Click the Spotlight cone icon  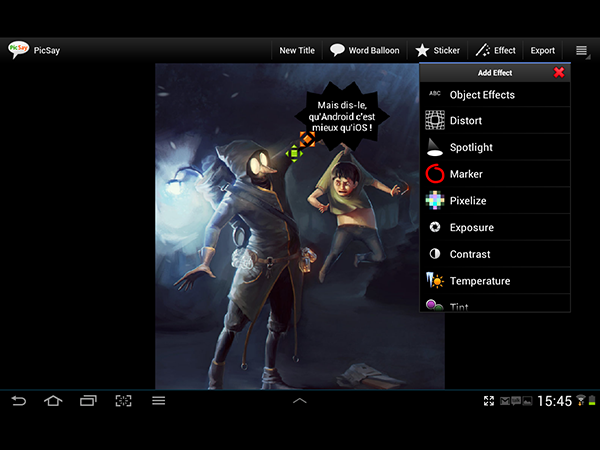pyautogui.click(x=434, y=147)
